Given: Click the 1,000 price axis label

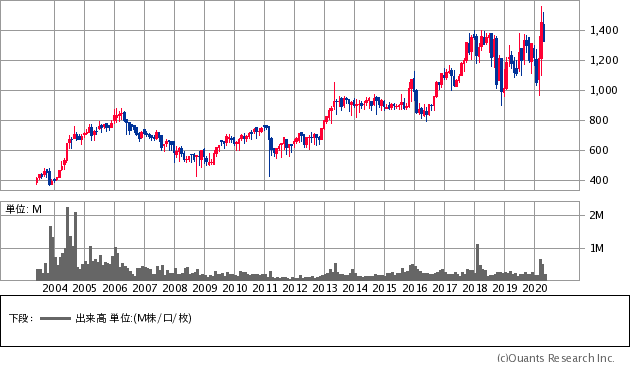Looking at the screenshot, I should point(604,90).
